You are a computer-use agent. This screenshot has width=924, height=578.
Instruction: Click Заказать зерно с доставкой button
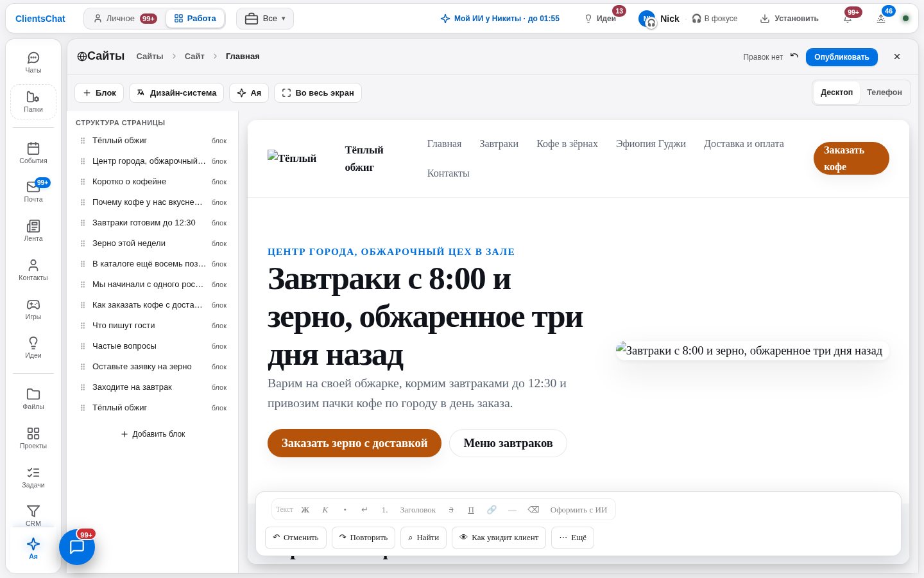[354, 443]
